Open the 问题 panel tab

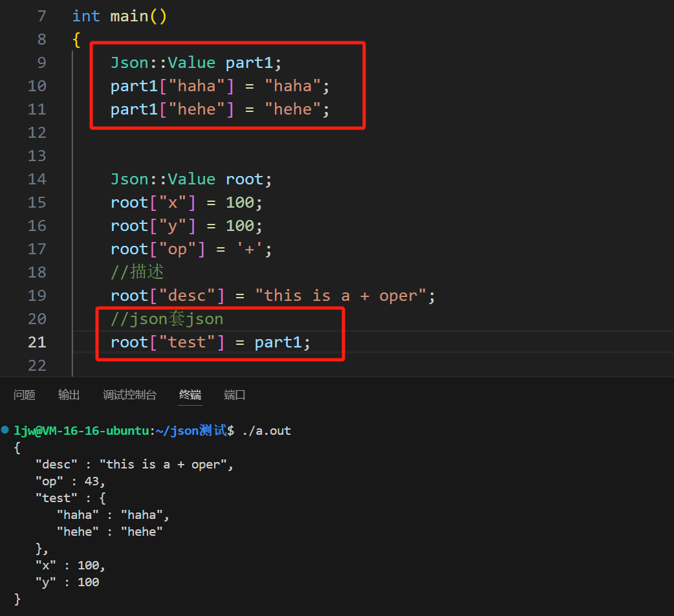point(25,395)
